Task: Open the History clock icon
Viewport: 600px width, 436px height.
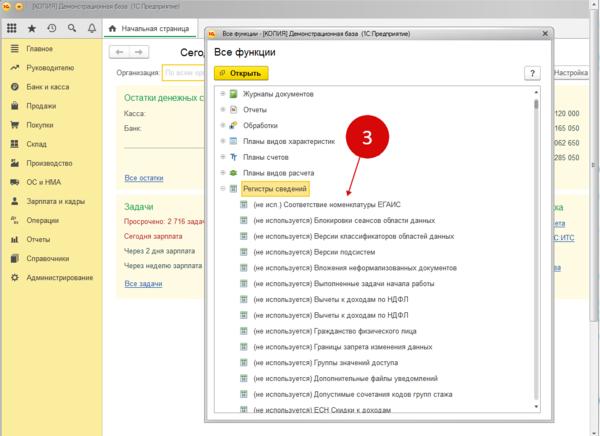Action: coord(51,28)
